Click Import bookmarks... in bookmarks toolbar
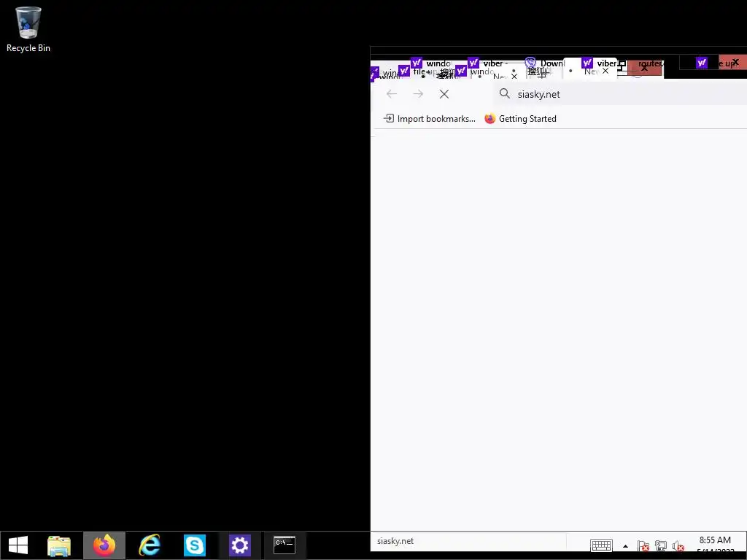 click(430, 119)
